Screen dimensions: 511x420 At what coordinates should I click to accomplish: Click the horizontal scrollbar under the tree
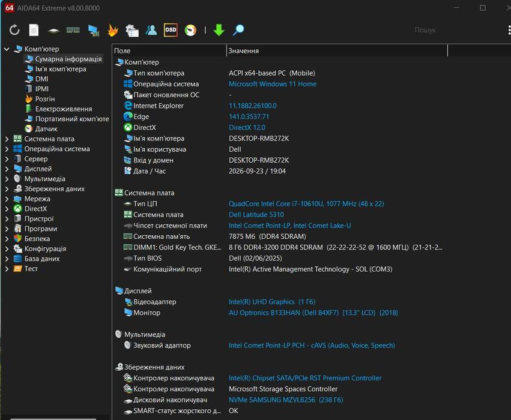(x=53, y=419)
